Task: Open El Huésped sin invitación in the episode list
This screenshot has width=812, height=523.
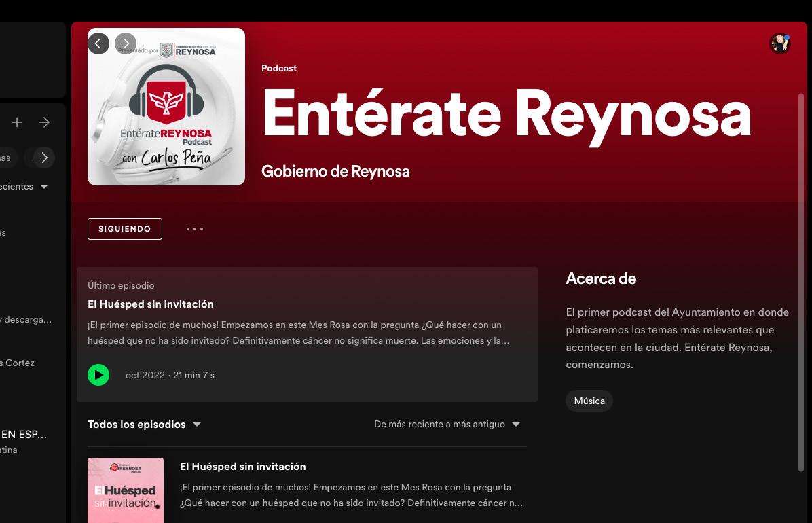Action: tap(243, 467)
